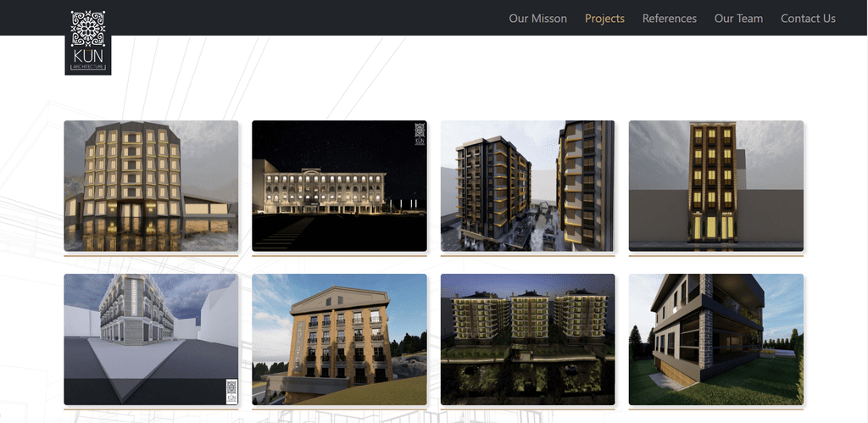Click the KUN watermark on the corner building image
This screenshot has height=423, width=868.
pos(231,391)
